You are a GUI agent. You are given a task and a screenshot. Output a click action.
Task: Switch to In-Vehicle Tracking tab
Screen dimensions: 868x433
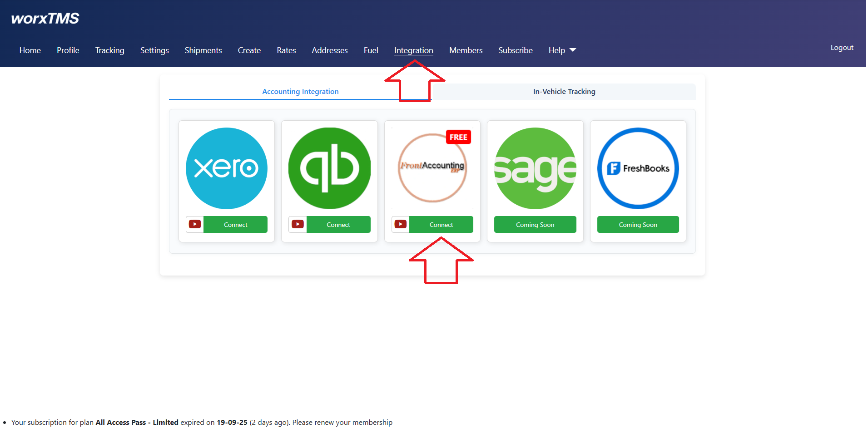pyautogui.click(x=564, y=92)
